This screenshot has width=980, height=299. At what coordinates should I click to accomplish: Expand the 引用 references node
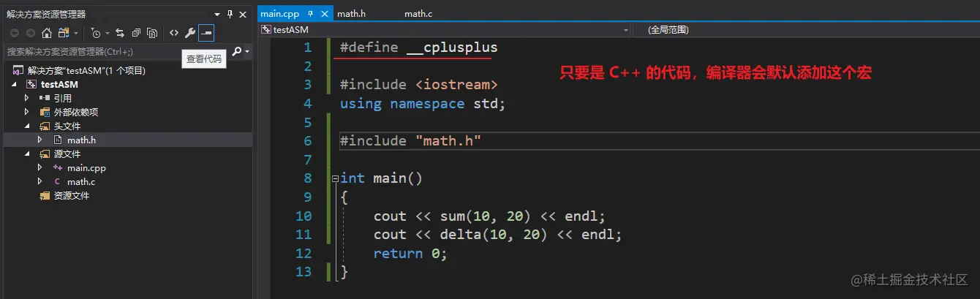click(x=27, y=98)
